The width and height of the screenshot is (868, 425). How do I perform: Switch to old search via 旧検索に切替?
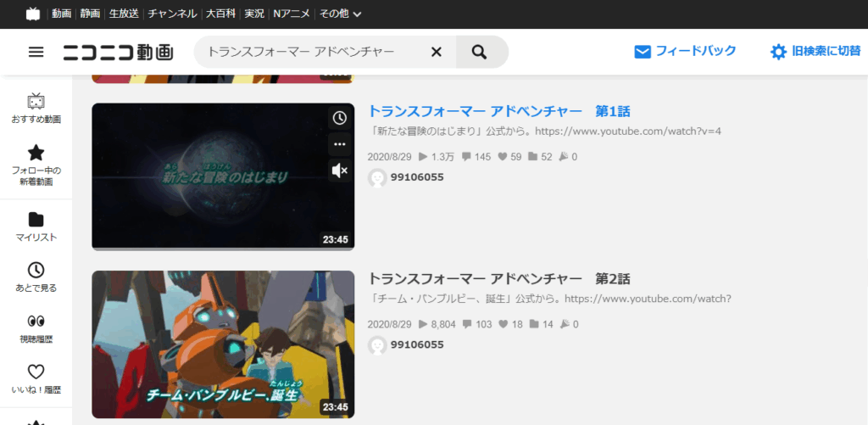pos(814,52)
